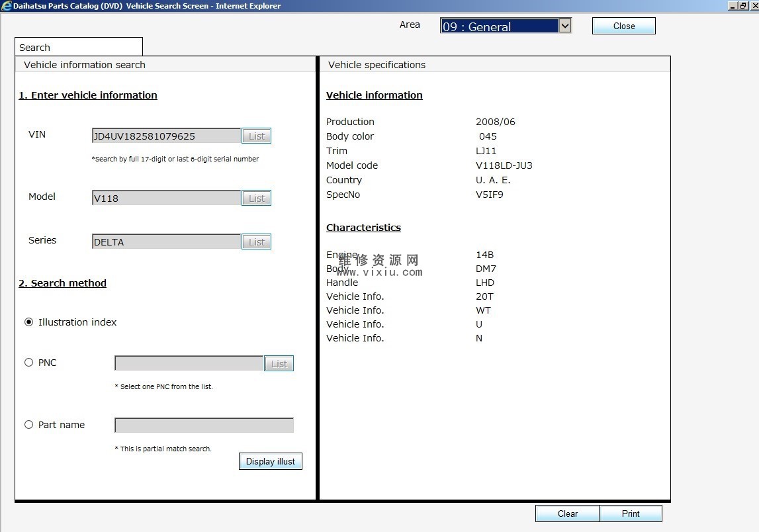Click the Vehicle Info. value WT
The width and height of the screenshot is (759, 532).
click(483, 311)
